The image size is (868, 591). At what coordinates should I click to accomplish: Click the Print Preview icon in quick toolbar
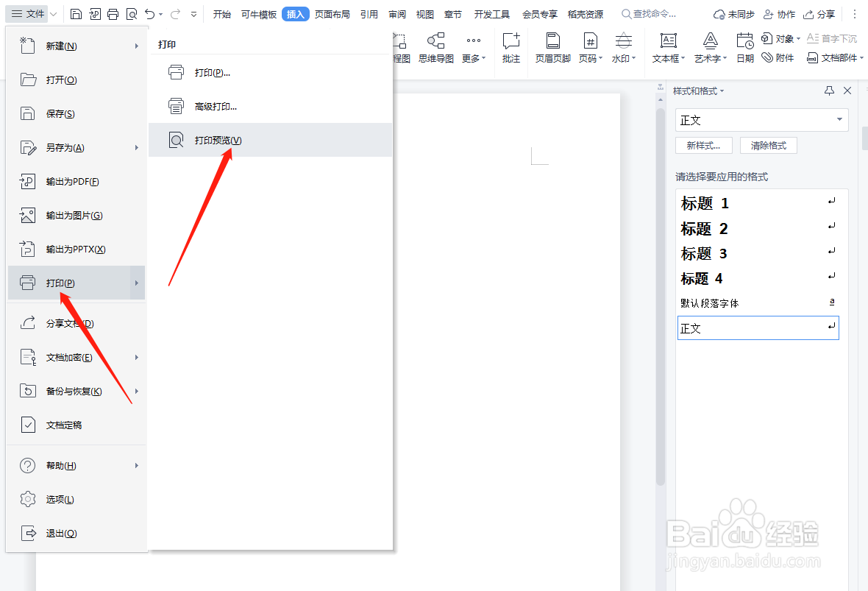(x=131, y=14)
